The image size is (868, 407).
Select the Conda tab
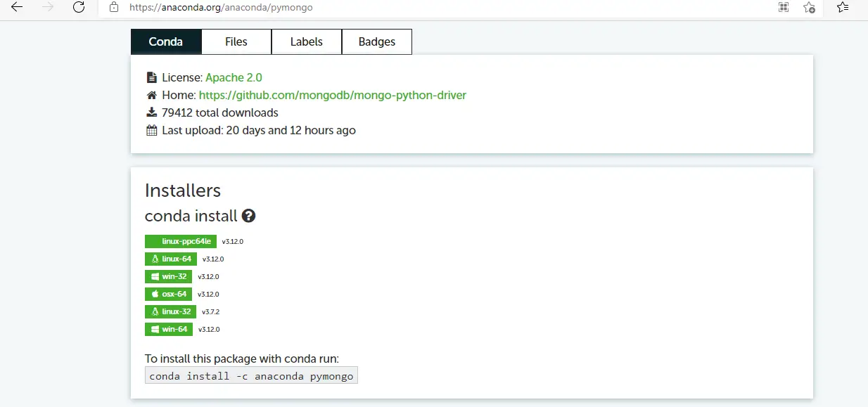click(166, 41)
